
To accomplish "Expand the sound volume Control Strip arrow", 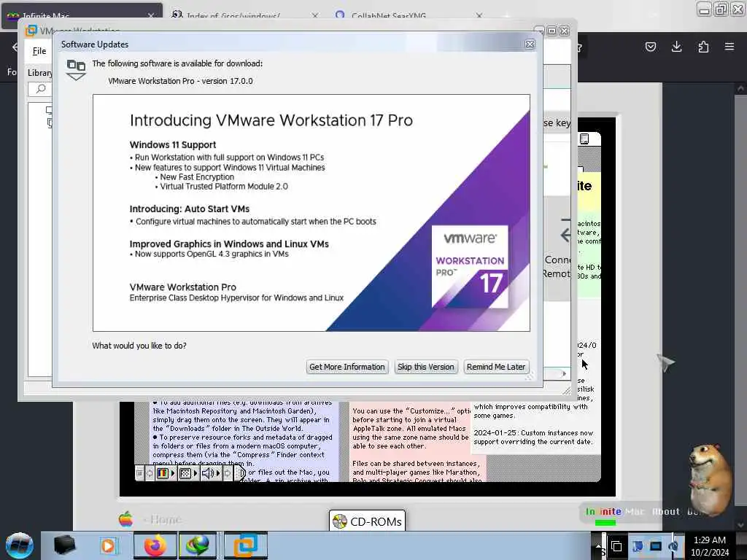I will pyautogui.click(x=218, y=473).
